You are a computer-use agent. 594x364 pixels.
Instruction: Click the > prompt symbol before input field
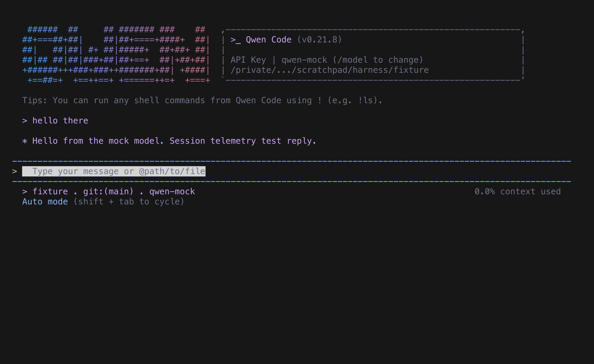[14, 171]
